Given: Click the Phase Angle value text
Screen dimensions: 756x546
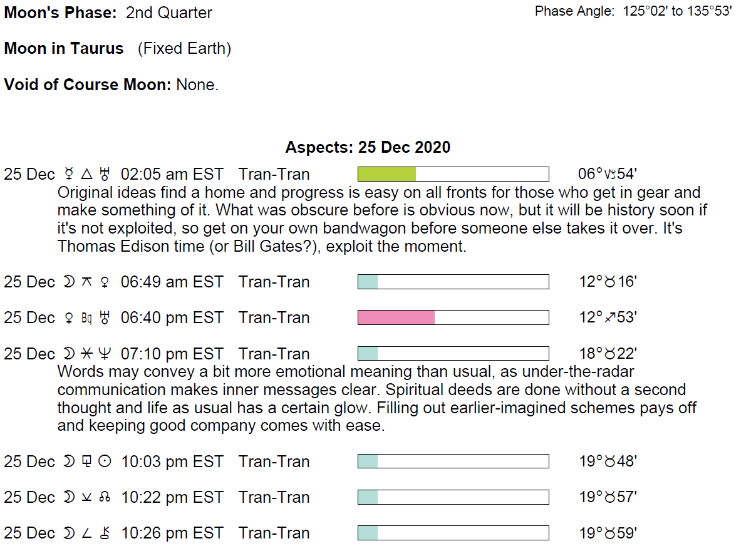Looking at the screenshot, I should (677, 12).
